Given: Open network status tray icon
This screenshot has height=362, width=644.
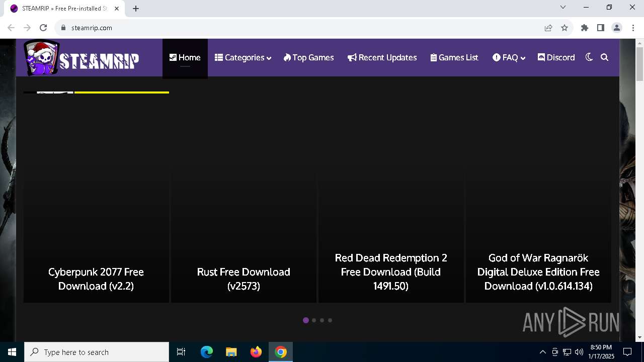Looking at the screenshot, I should [x=567, y=352].
